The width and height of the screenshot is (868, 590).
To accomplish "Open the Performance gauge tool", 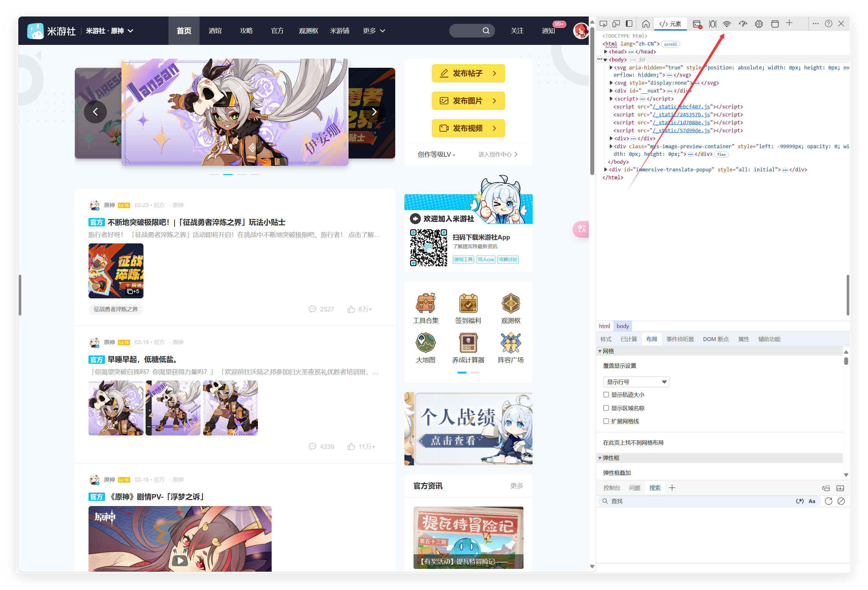I will (743, 24).
